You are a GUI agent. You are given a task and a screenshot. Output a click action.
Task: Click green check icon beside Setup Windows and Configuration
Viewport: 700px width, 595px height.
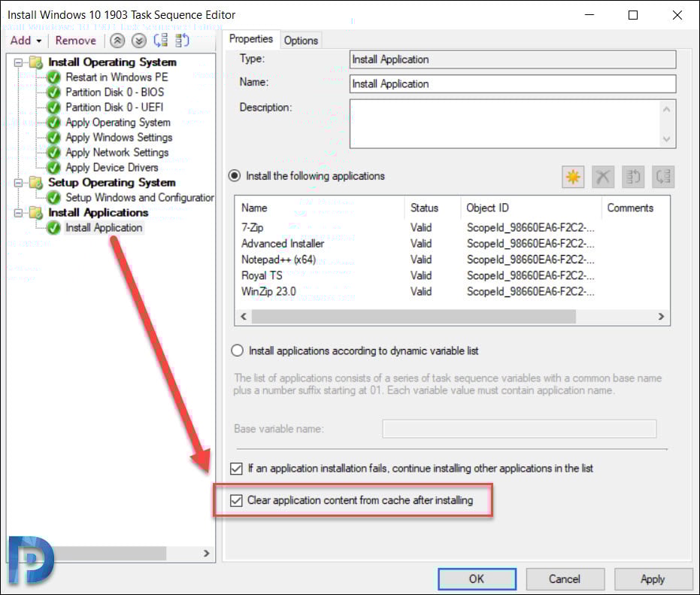(53, 197)
